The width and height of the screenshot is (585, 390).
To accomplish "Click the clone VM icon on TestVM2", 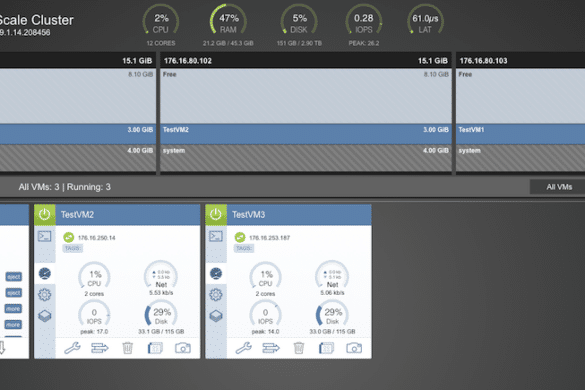I will pos(155,348).
